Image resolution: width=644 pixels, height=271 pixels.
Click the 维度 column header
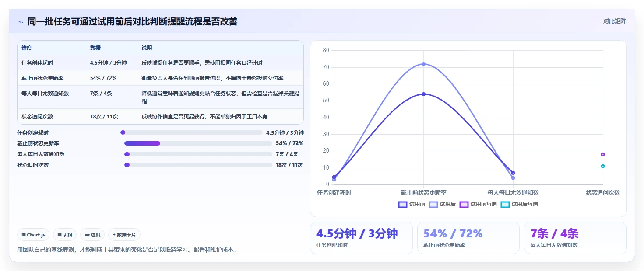click(27, 48)
